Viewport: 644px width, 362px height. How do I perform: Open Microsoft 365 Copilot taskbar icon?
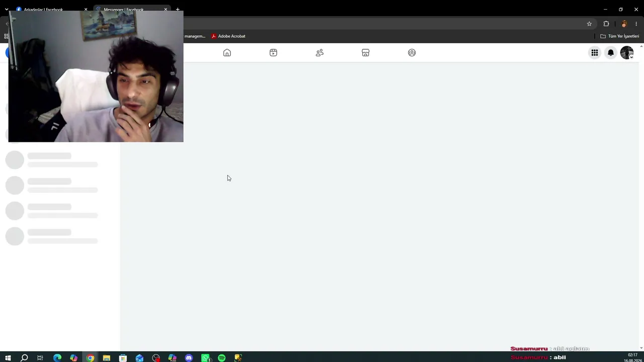(172, 358)
